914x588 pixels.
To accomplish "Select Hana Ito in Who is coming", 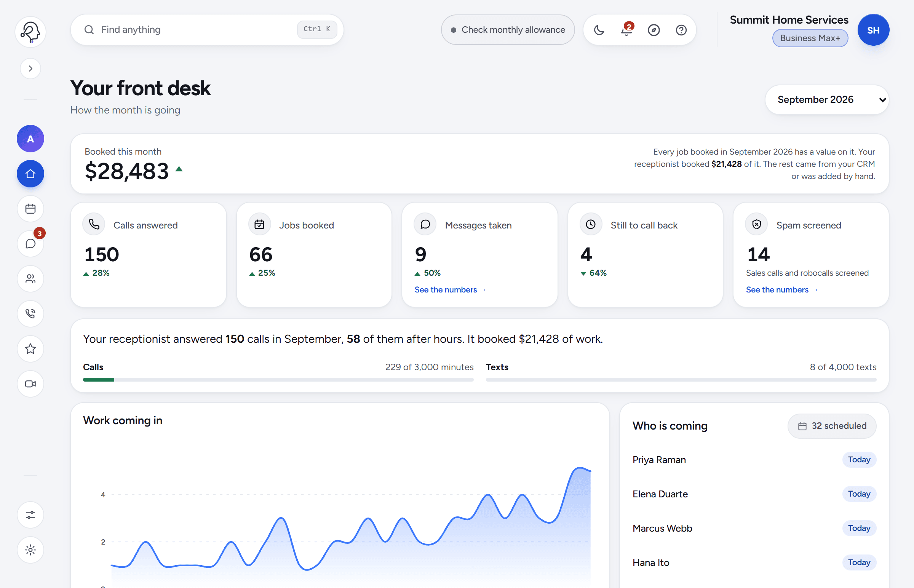I will [754, 563].
